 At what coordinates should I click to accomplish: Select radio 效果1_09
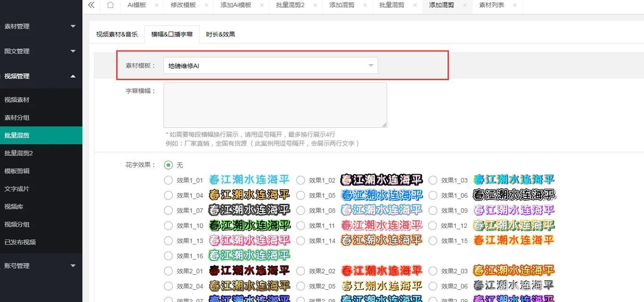(x=432, y=210)
